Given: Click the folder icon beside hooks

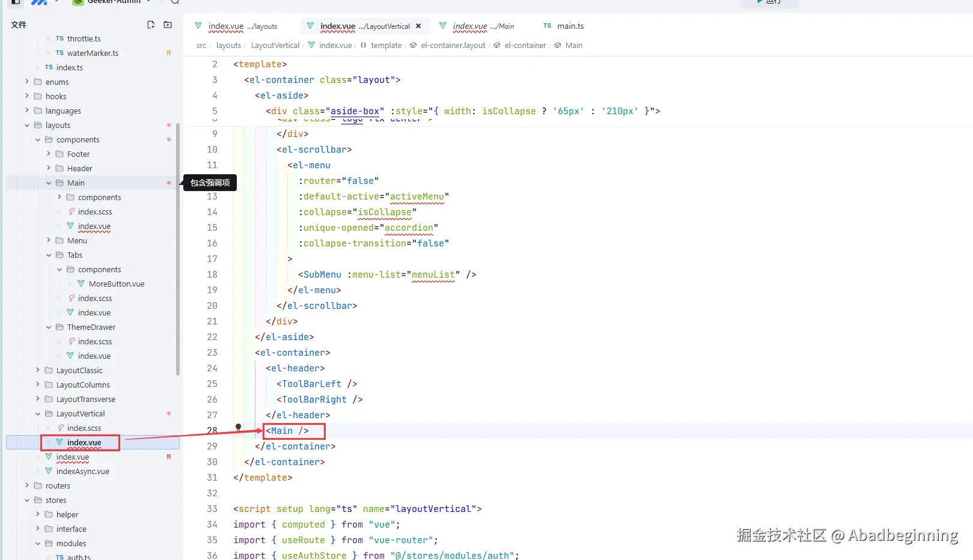Looking at the screenshot, I should pos(38,96).
